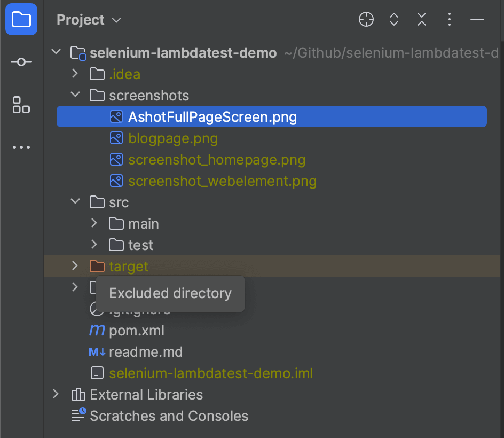Open the Project view dropdown

click(x=89, y=20)
